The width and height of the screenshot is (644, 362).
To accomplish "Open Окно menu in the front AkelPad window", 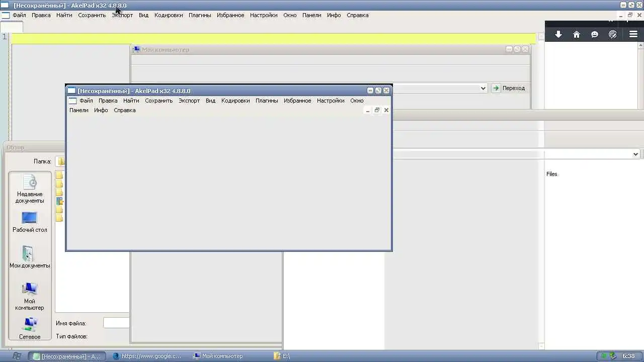I will [x=357, y=101].
